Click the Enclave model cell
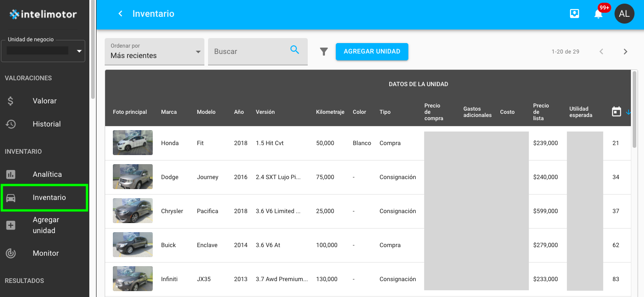Image resolution: width=644 pixels, height=297 pixels. point(207,245)
